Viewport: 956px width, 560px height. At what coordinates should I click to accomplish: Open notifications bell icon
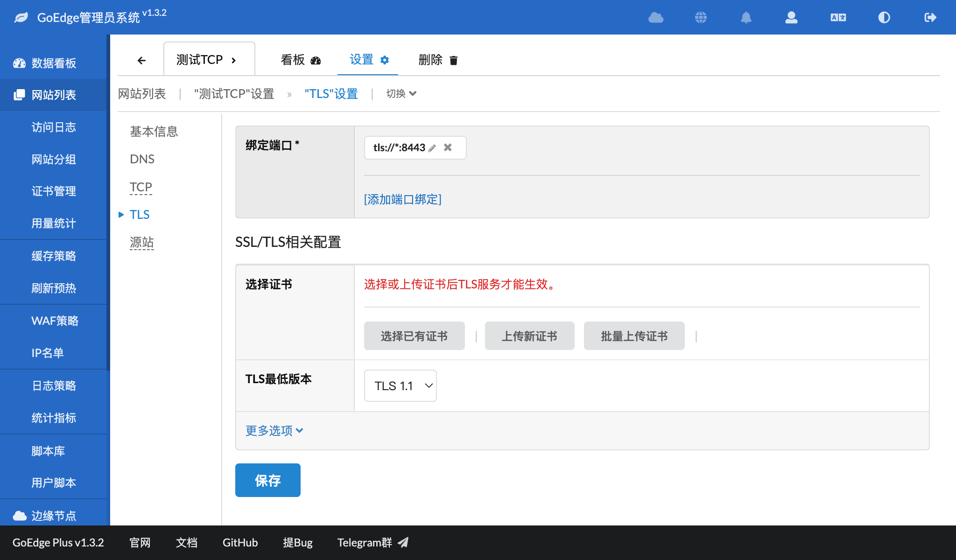pyautogui.click(x=746, y=18)
